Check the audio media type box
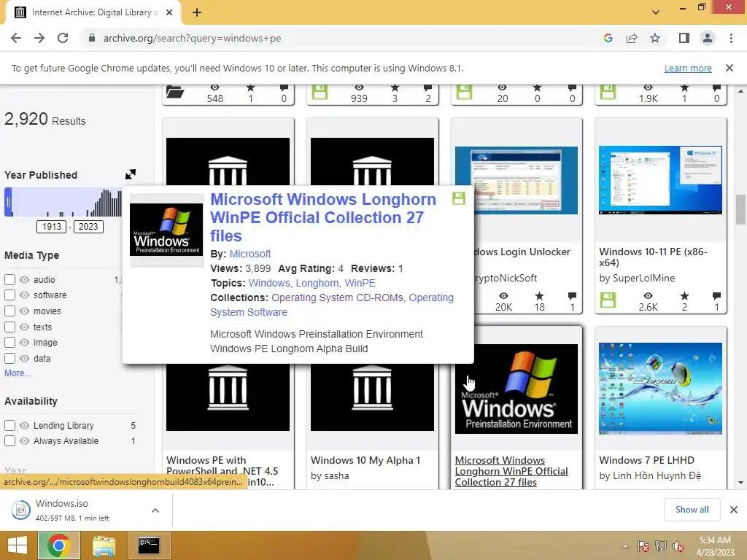This screenshot has height=560, width=747. tap(9, 279)
